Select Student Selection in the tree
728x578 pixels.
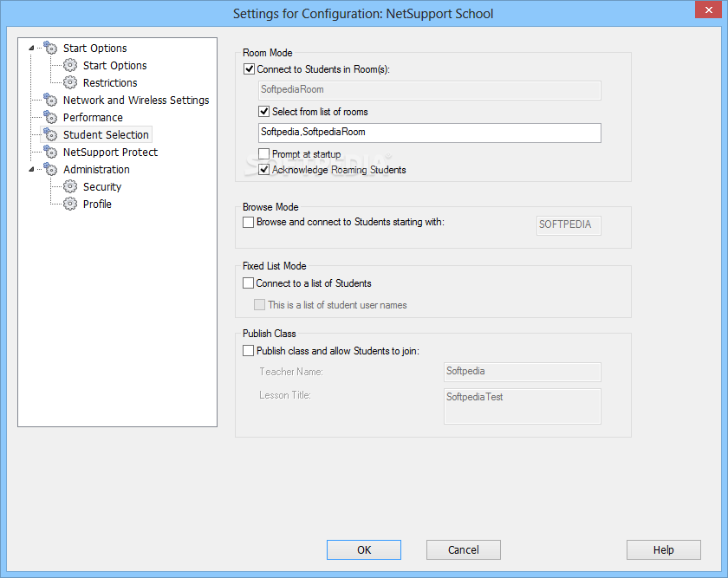click(106, 134)
